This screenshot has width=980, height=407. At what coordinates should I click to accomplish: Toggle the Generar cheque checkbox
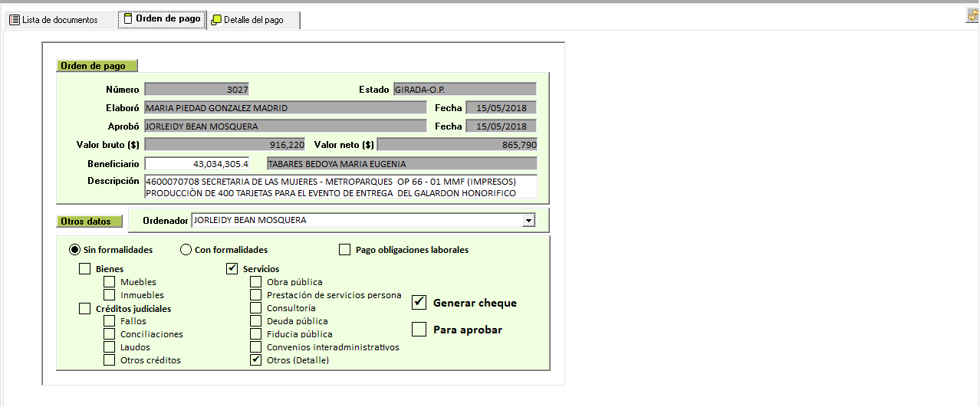tap(419, 302)
